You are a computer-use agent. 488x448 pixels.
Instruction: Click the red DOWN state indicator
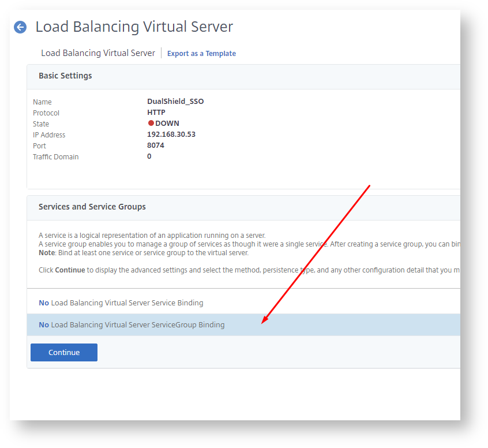151,124
